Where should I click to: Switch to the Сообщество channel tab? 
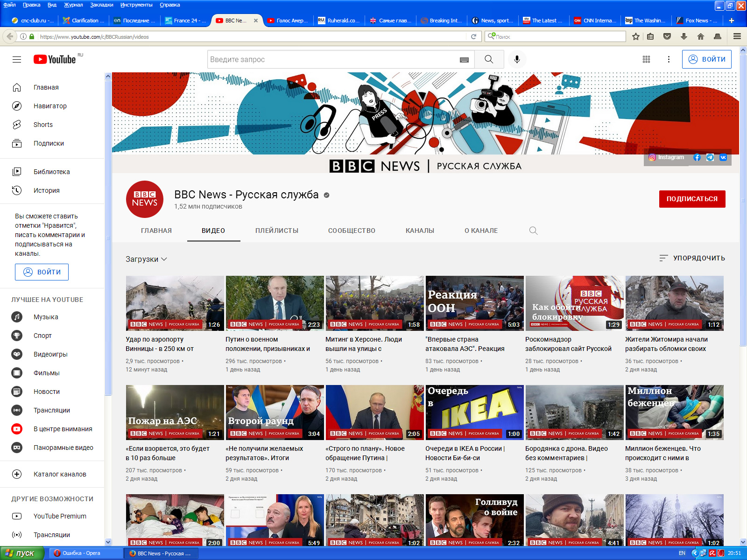coord(352,231)
